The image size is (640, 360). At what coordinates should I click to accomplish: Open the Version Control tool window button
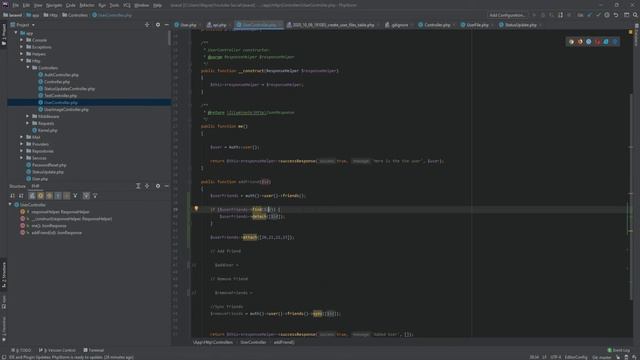click(x=58, y=350)
